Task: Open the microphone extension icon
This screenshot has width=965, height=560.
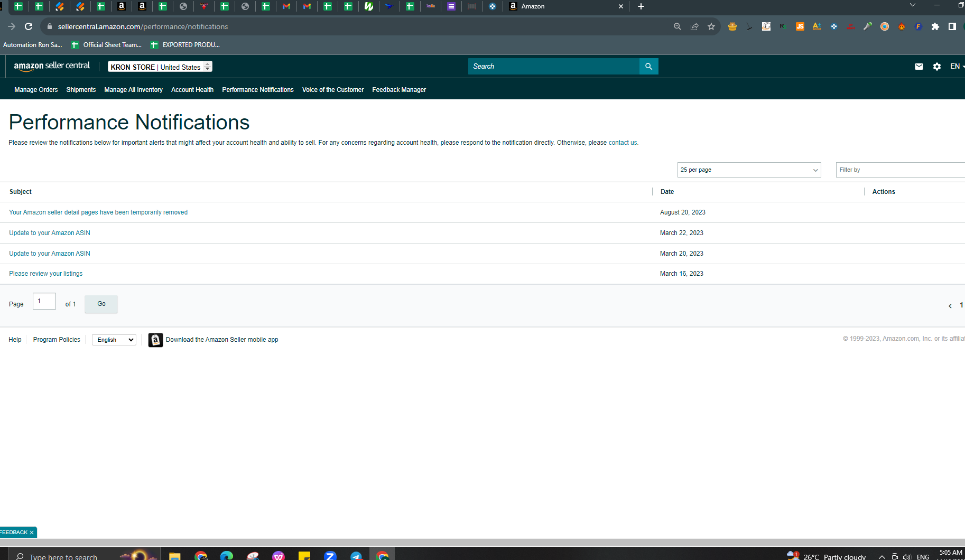Action: click(x=868, y=26)
